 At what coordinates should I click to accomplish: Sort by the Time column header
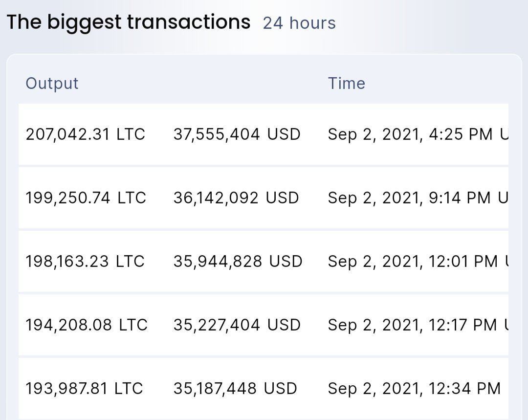(347, 83)
